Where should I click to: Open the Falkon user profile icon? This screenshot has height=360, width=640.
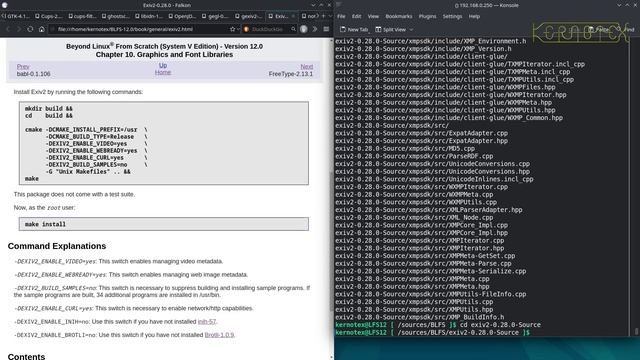(304, 29)
